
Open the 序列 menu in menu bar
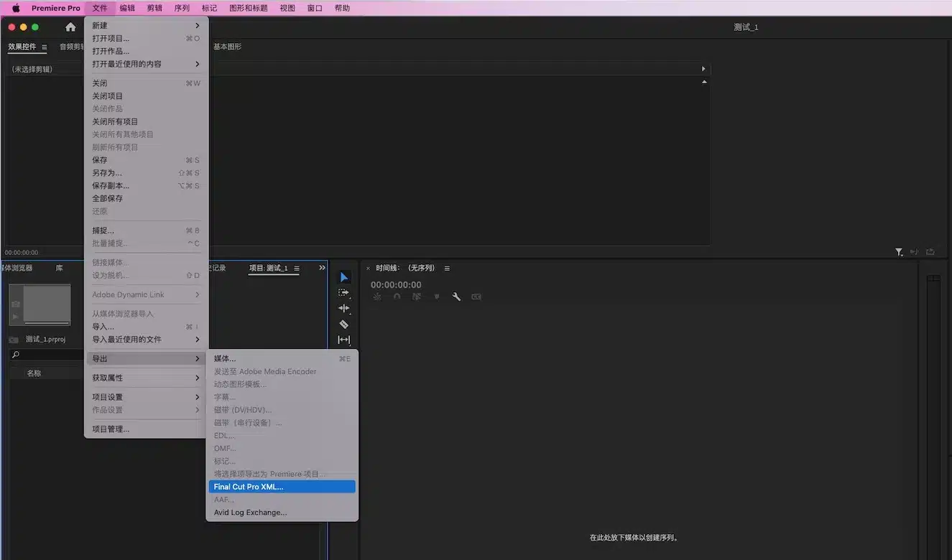(x=182, y=8)
